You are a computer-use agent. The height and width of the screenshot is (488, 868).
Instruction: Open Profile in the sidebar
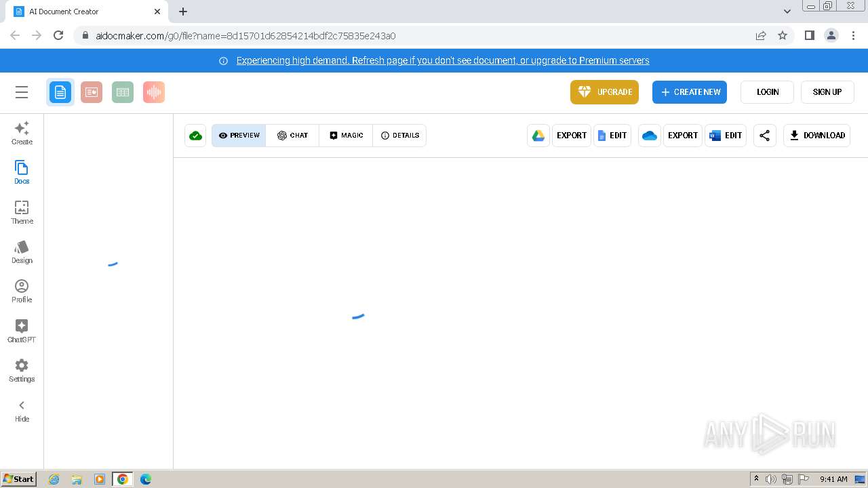click(x=22, y=291)
